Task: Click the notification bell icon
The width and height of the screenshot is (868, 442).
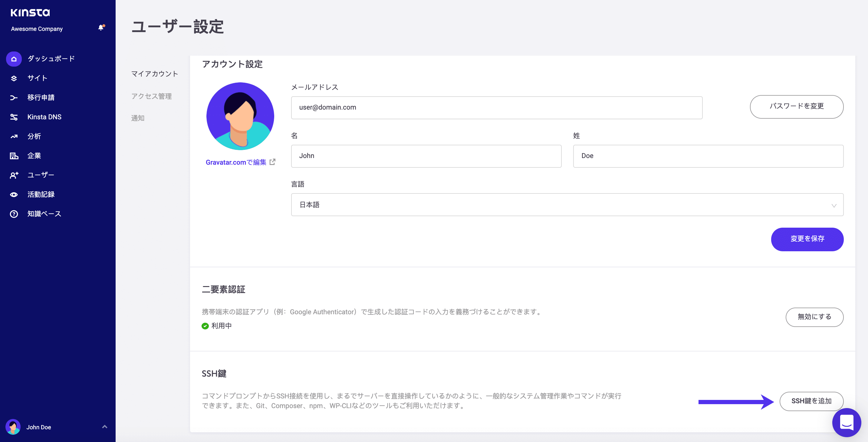Action: click(x=101, y=28)
